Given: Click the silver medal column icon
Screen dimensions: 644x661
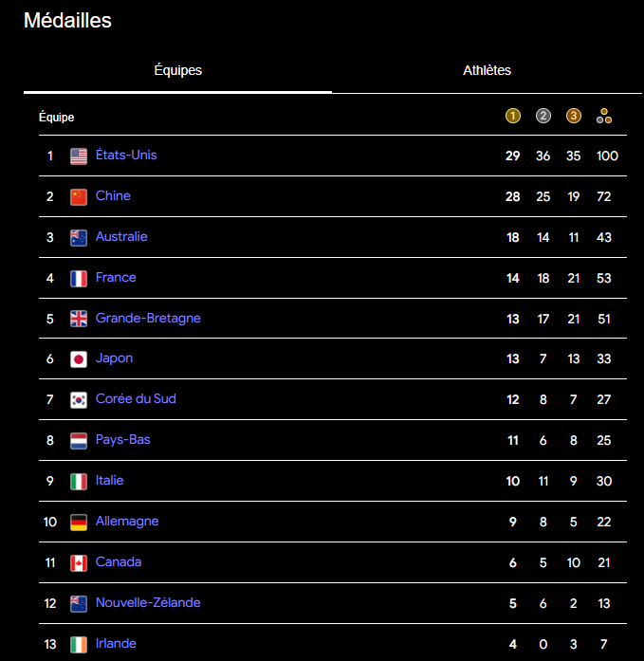Looking at the screenshot, I should (x=543, y=117).
